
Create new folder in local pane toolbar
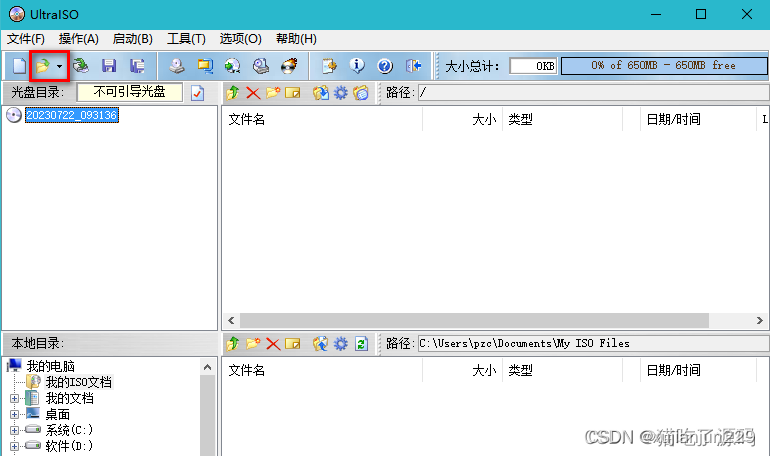click(253, 344)
